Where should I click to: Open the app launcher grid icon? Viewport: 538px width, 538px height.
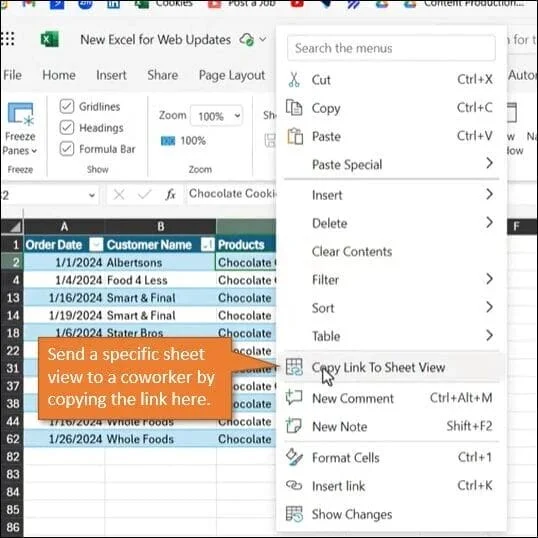tap(8, 39)
